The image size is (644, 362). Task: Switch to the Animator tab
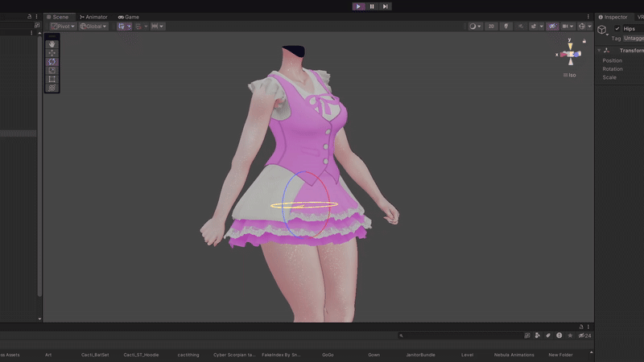[93, 17]
